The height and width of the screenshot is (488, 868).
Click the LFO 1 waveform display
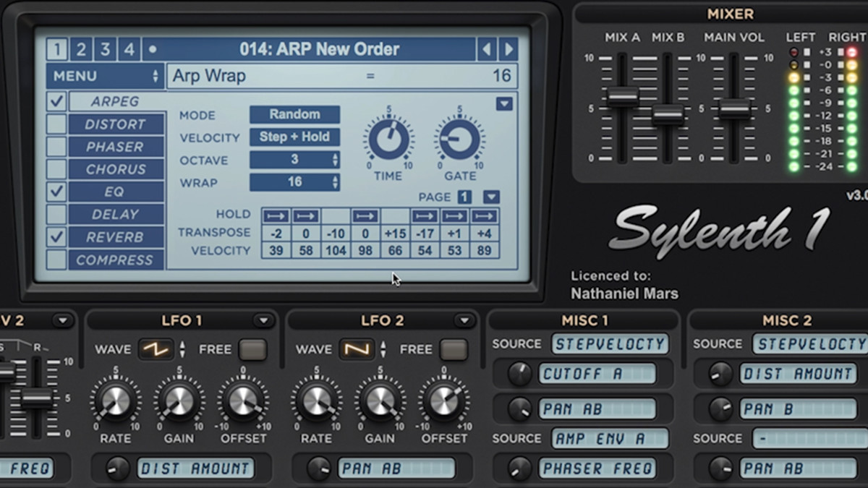point(156,349)
